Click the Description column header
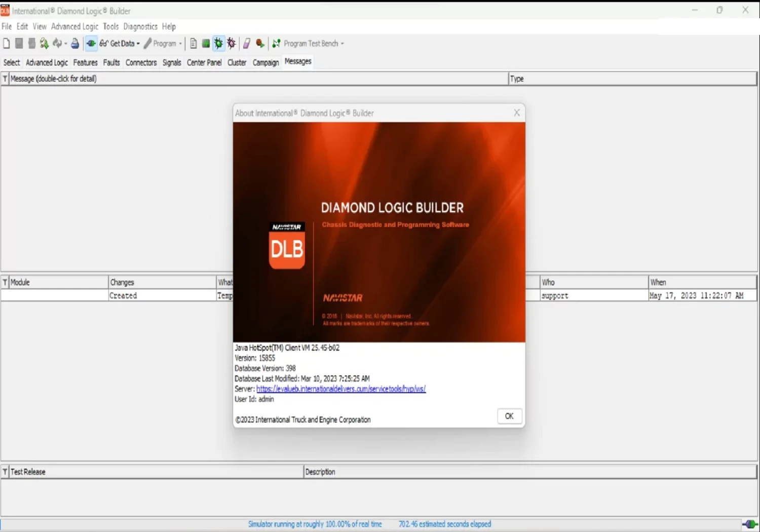Screen dimensions: 760x532 point(530,472)
